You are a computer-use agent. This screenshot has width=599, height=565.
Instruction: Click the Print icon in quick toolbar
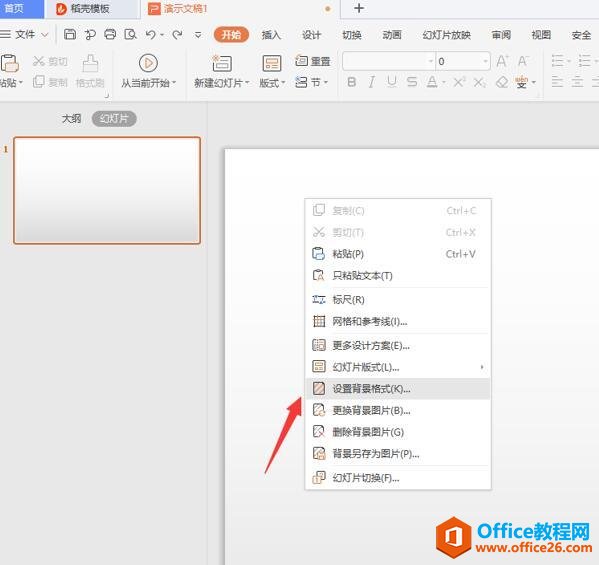(x=110, y=35)
